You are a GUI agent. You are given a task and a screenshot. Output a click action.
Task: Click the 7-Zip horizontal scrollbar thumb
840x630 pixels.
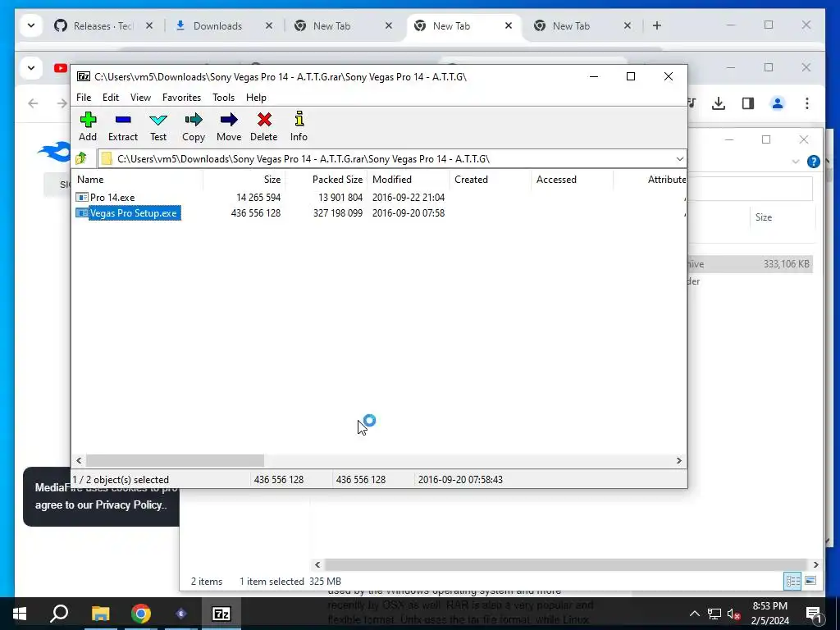coord(176,461)
